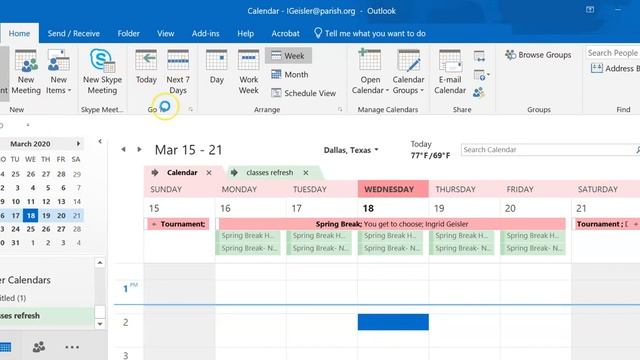
Task: Open the Calendar Groups dropdown
Action: pos(408,72)
